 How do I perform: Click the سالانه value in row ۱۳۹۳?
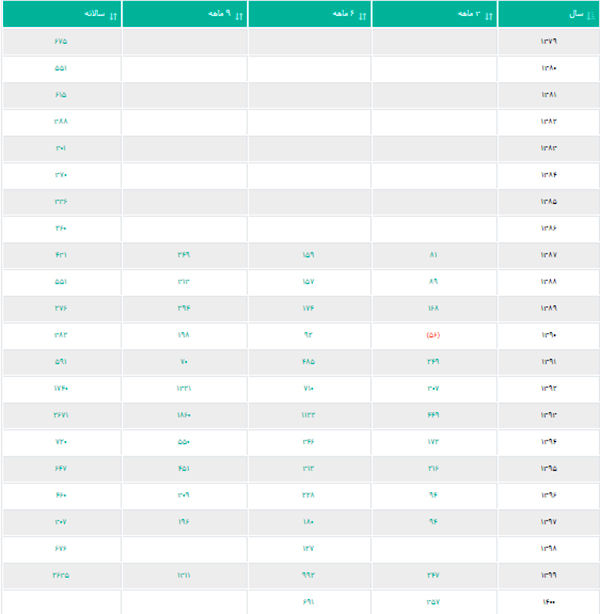[61, 415]
